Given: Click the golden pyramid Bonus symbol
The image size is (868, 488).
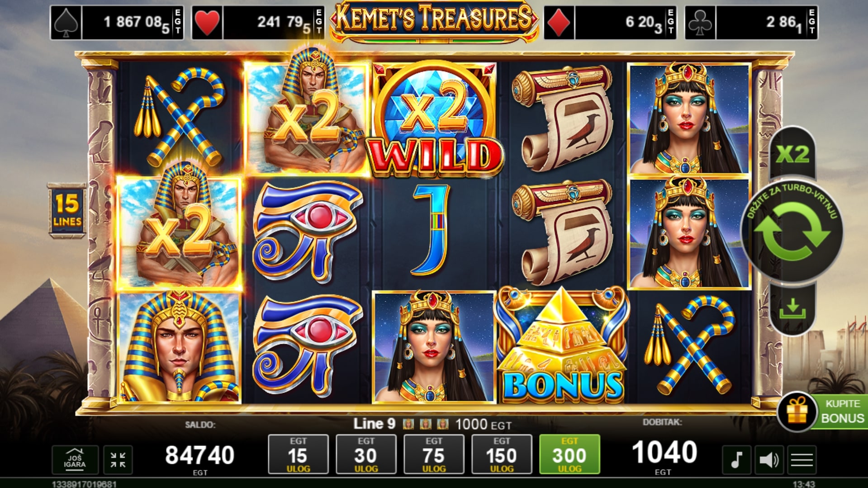Looking at the screenshot, I should click(x=562, y=346).
